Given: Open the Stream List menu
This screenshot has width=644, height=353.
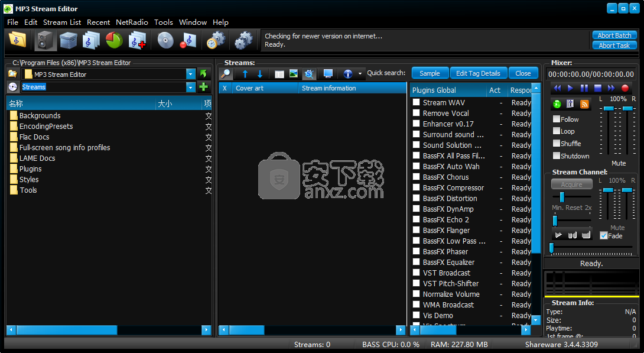Looking at the screenshot, I should click(x=62, y=22).
